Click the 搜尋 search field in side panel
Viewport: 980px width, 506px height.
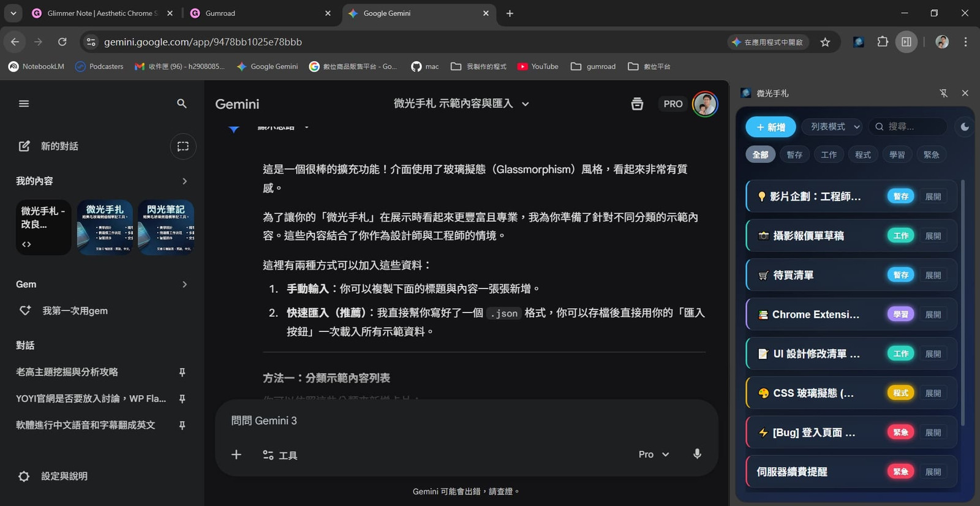908,127
